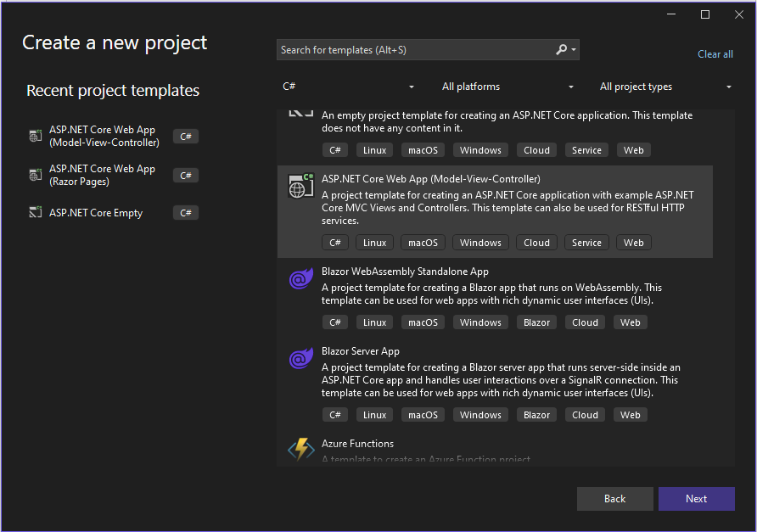Click the Blazor WebAssembly Standalone App icon
The width and height of the screenshot is (757, 532).
tap(300, 279)
